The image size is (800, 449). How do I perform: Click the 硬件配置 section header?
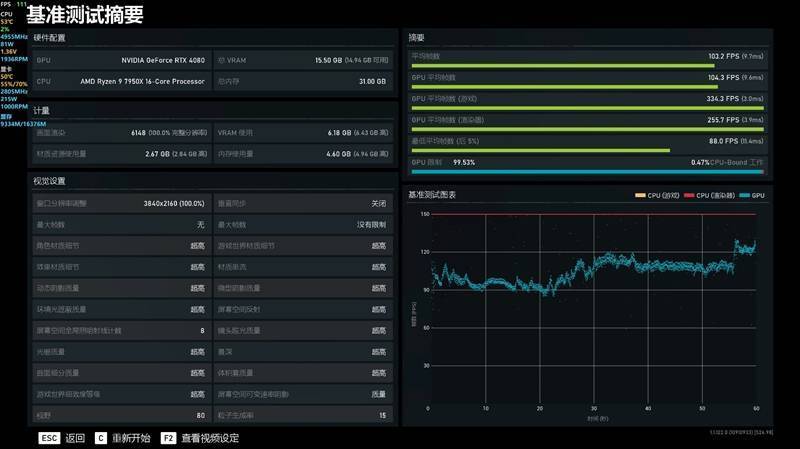pyautogui.click(x=49, y=38)
